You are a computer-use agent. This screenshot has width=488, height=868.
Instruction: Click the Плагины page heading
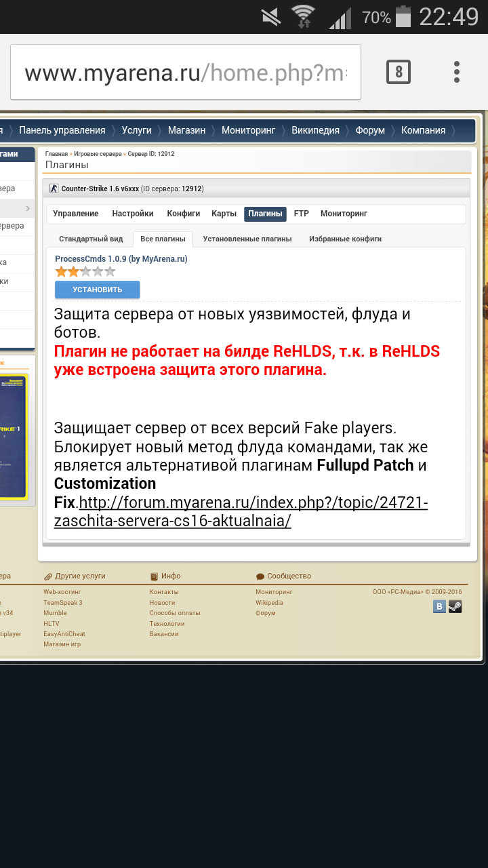point(67,165)
